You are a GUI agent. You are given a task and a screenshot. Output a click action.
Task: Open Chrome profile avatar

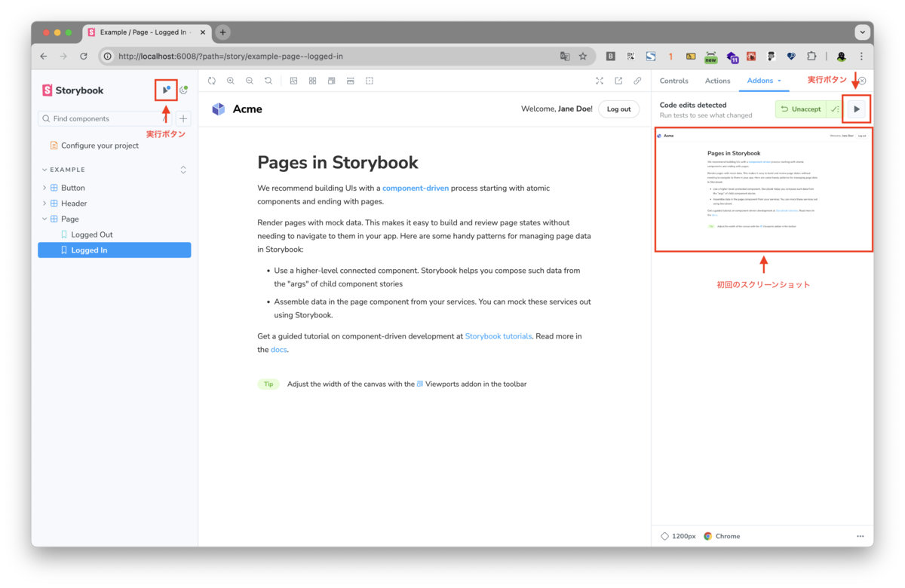pos(841,56)
